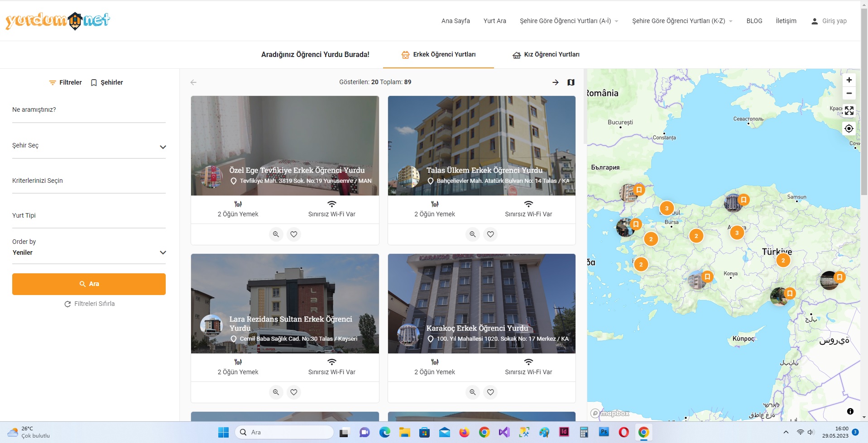Locate my position on the map
This screenshot has height=443, width=868.
coord(849,129)
